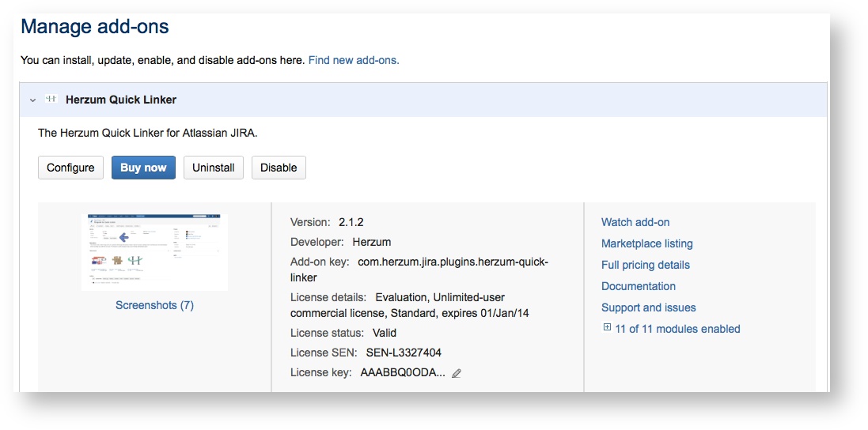The height and width of the screenshot is (430, 868).
Task: Disable the add-on with Disable button
Action: [x=279, y=168]
